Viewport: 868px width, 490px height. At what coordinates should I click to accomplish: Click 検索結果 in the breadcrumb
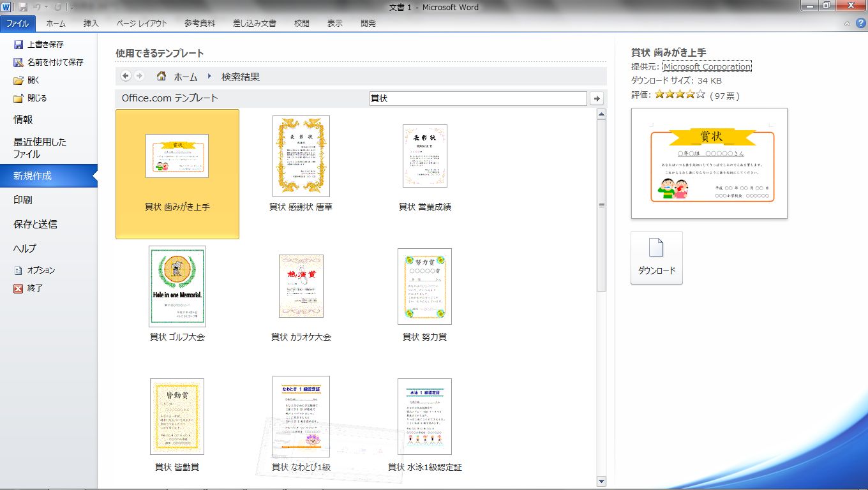(x=241, y=77)
